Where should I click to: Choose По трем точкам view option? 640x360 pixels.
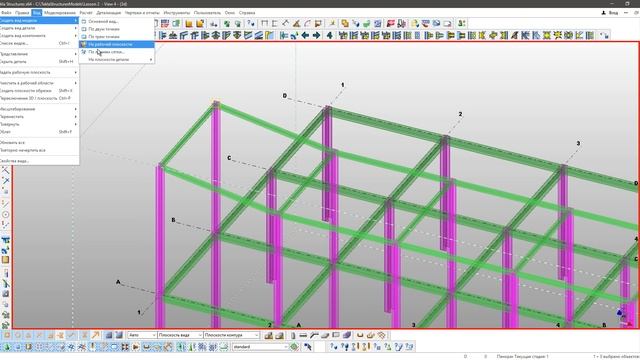pos(117,37)
